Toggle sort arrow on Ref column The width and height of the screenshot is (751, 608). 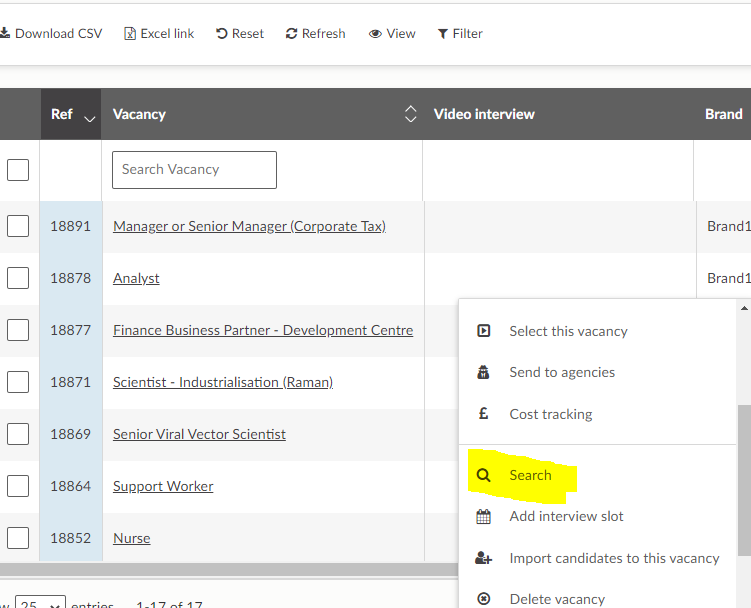(x=90, y=116)
